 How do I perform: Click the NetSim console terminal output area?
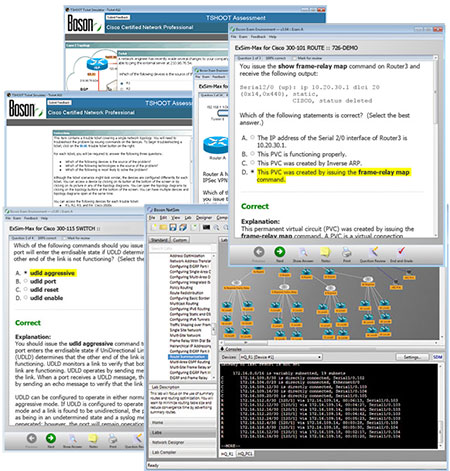(329, 406)
